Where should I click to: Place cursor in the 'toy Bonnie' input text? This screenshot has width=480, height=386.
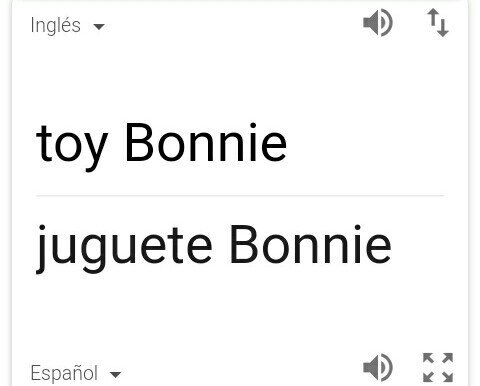161,145
